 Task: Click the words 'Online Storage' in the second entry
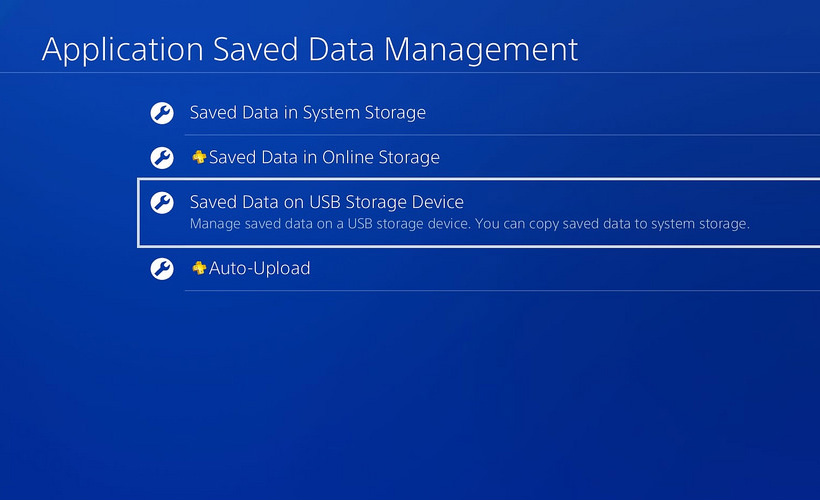tap(381, 157)
